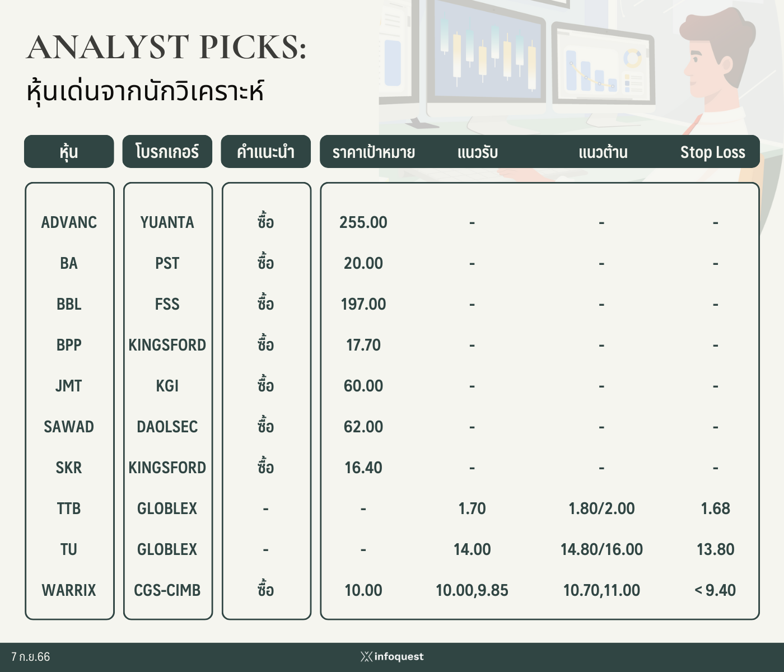784x672 pixels.
Task: Select the WARRIX stock row symbol
Action: [69, 590]
